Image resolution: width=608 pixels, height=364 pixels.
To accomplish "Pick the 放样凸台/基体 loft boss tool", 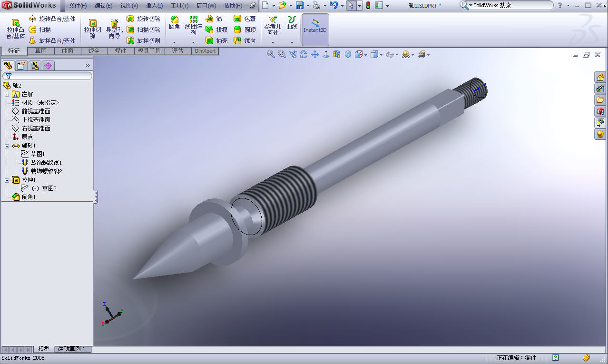I will point(52,41).
